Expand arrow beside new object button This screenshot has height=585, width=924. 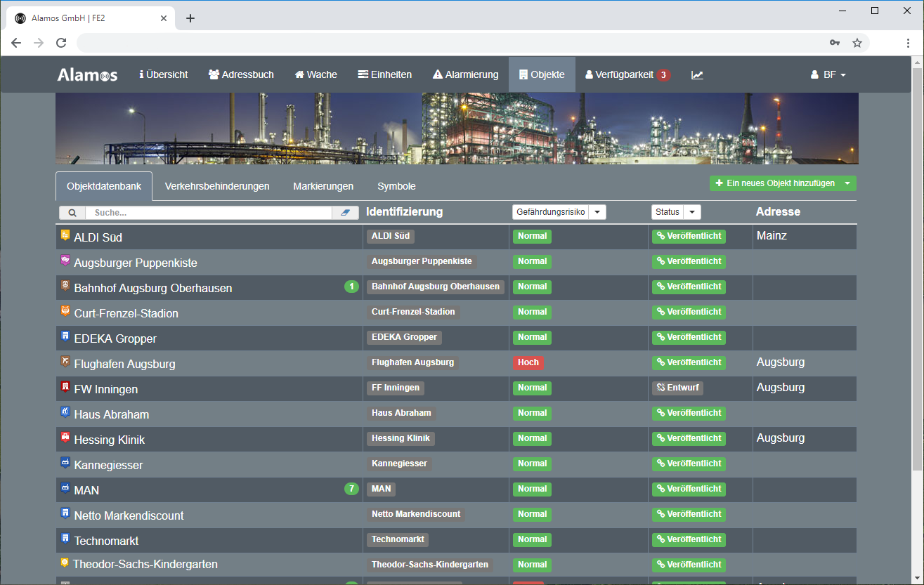848,183
